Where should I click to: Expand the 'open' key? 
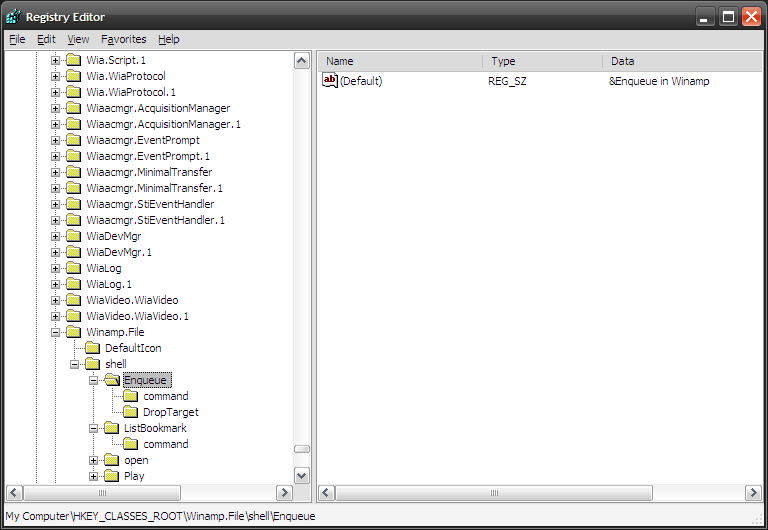point(93,460)
